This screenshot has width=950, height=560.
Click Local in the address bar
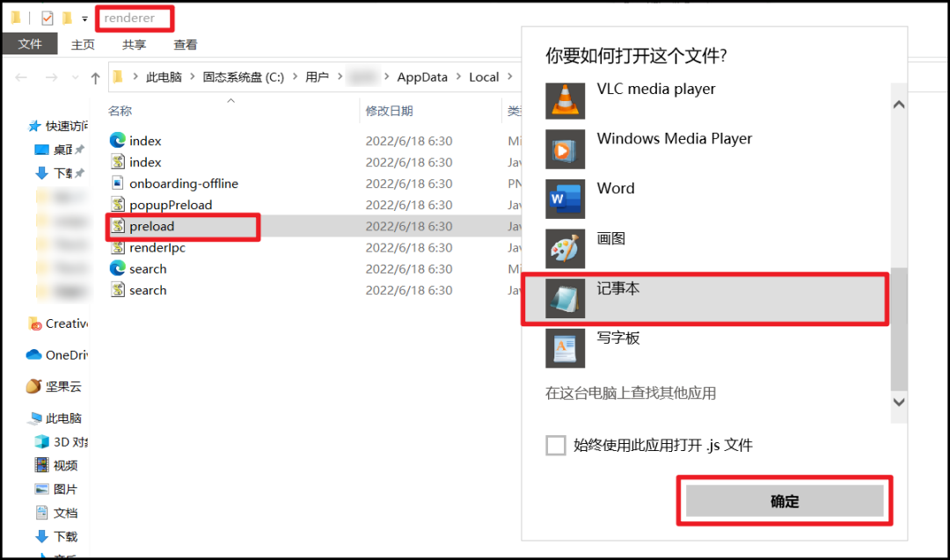(x=484, y=76)
